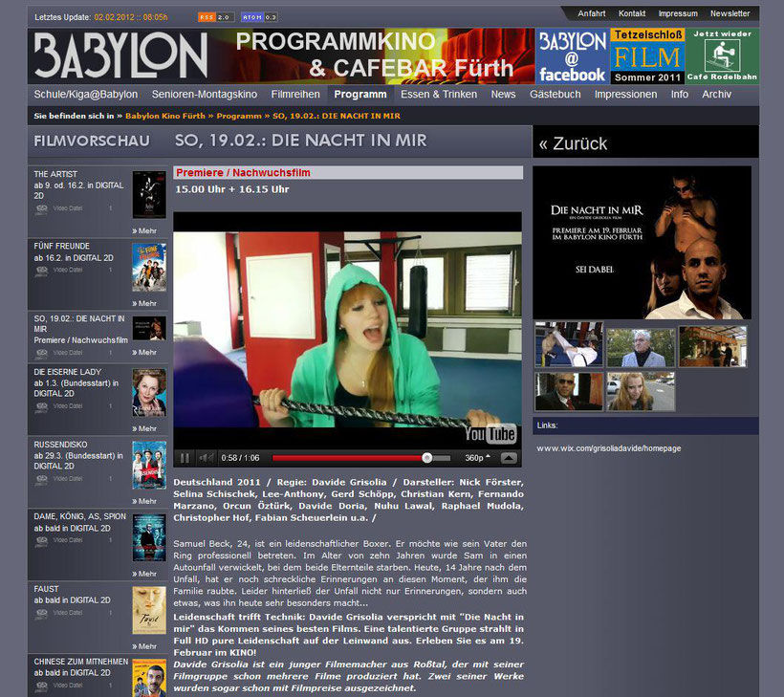Open the Gästebuch menu item
Viewport: 784px width, 697px height.
click(555, 95)
